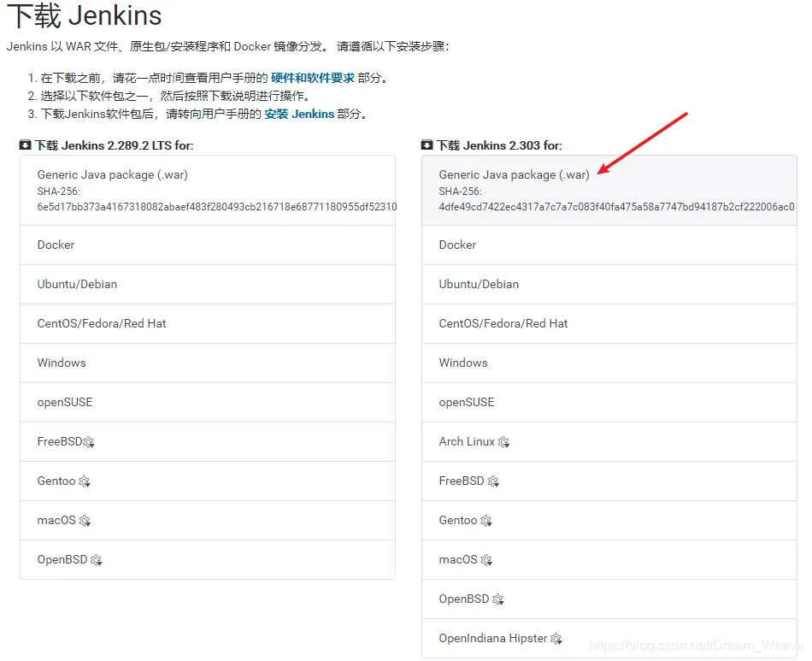
Task: Choose Ubuntu/Debian in the 2.303 list
Action: pos(609,285)
